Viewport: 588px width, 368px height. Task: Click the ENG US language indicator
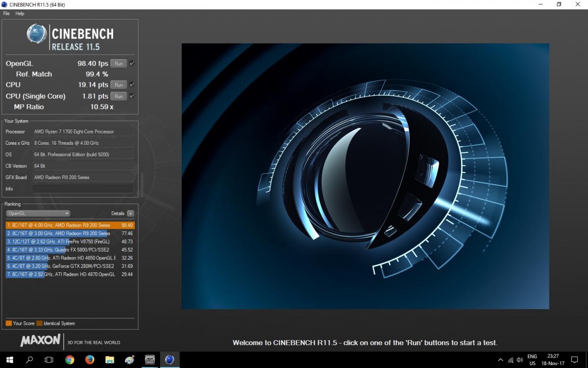tap(532, 360)
